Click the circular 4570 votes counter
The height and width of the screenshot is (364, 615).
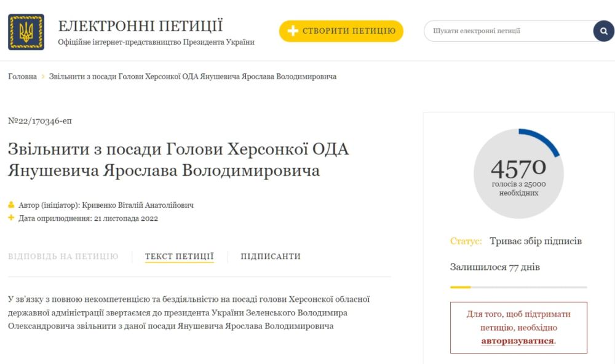pyautogui.click(x=518, y=174)
